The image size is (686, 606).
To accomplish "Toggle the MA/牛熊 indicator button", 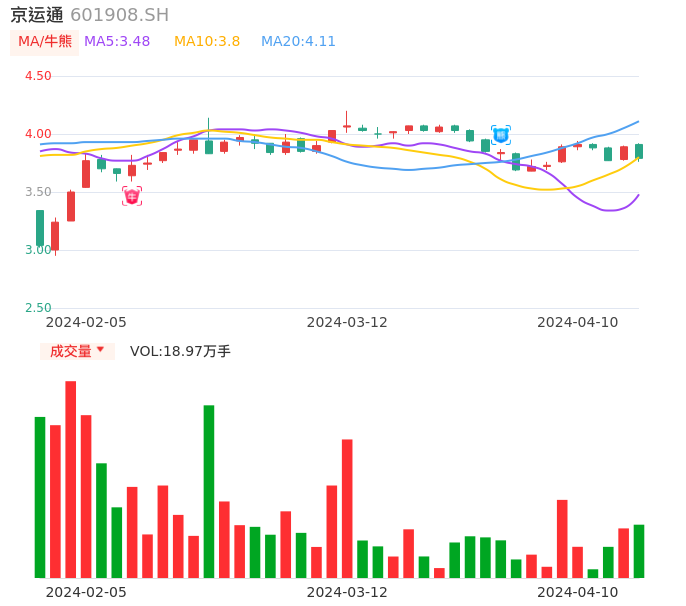I will pyautogui.click(x=45, y=42).
